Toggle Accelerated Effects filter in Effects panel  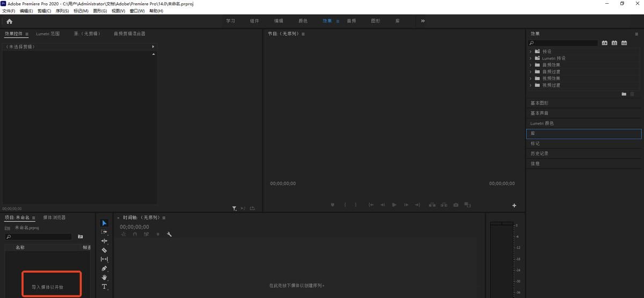[x=604, y=43]
